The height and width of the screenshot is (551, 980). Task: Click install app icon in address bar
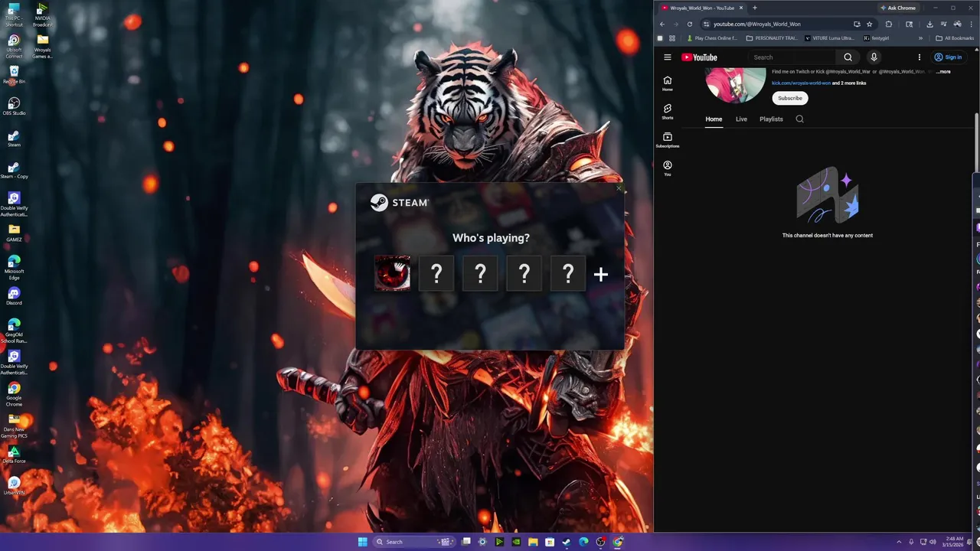coord(857,24)
